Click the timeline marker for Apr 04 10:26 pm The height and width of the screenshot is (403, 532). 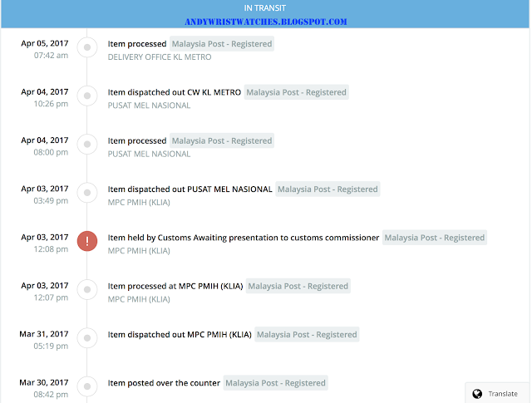[x=87, y=96]
